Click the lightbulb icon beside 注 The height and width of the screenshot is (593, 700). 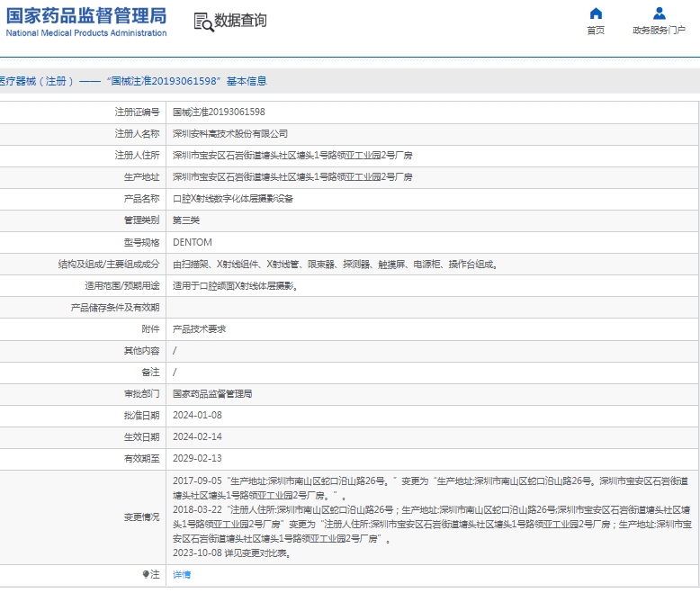point(146,574)
